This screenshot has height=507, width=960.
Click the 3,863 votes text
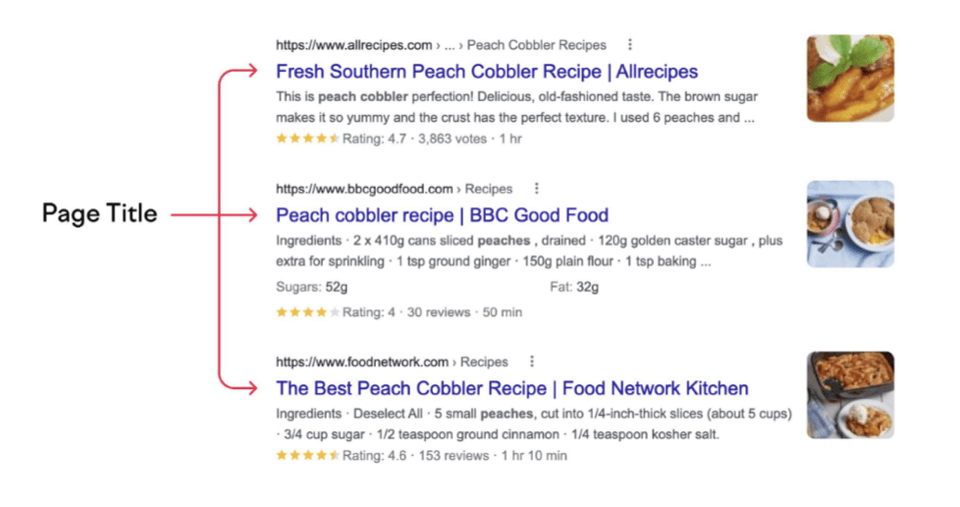(x=451, y=139)
